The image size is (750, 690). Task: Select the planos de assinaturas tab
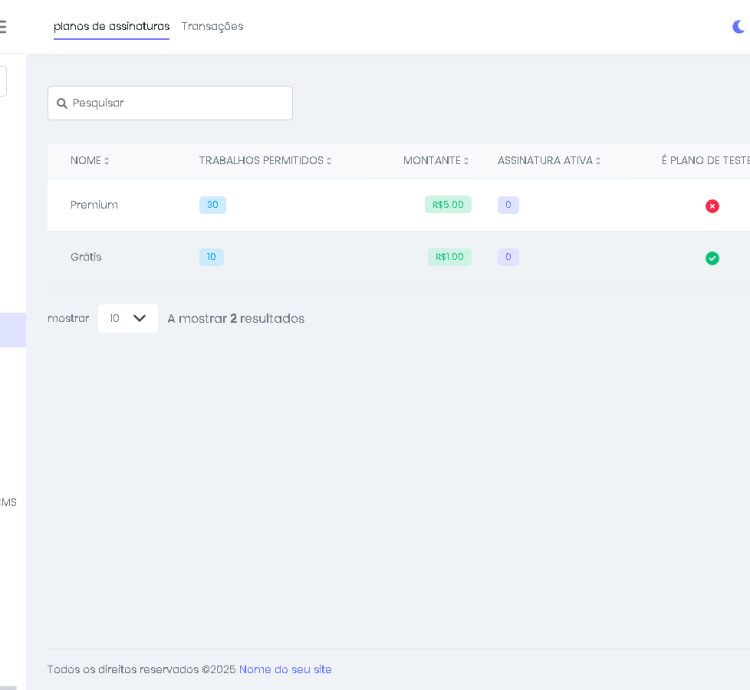coord(111,27)
